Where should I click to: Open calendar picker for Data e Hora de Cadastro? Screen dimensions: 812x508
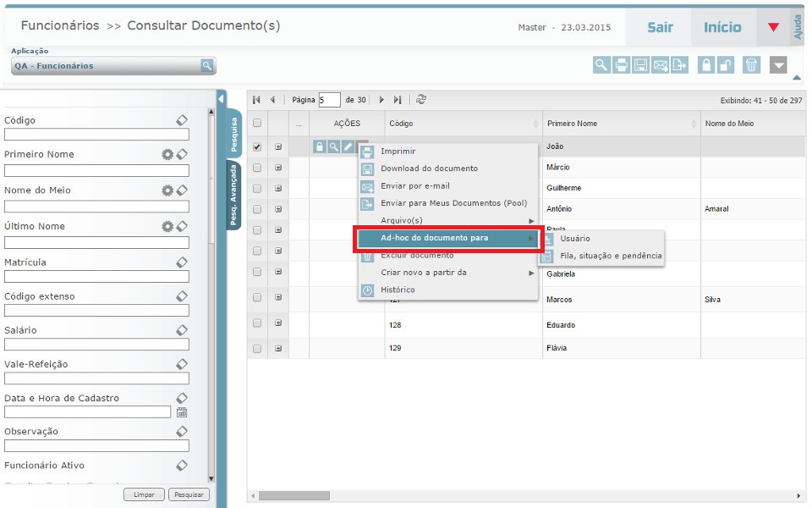coord(181,412)
